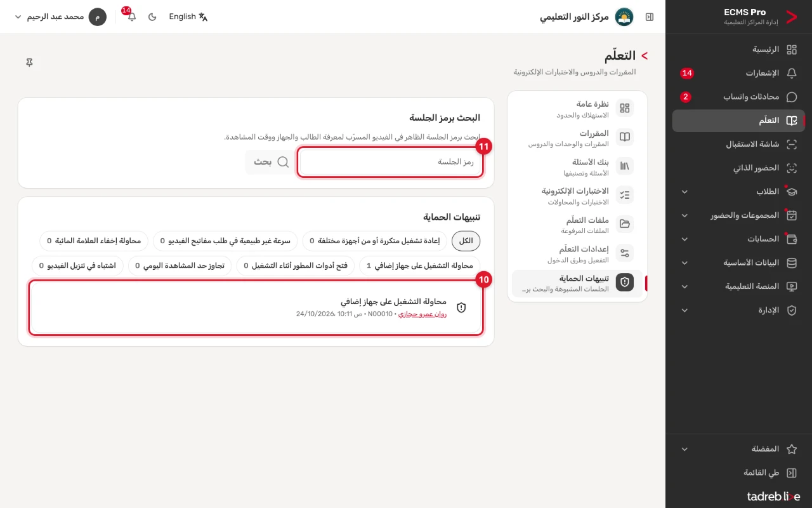The width and height of the screenshot is (812, 508).
Task: Expand the المجموعات والحضور chevron
Action: coord(684,215)
